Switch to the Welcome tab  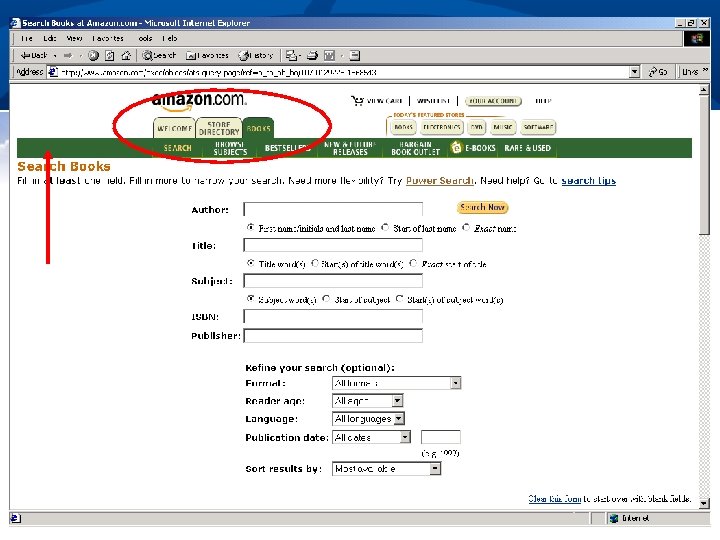pyautogui.click(x=174, y=128)
